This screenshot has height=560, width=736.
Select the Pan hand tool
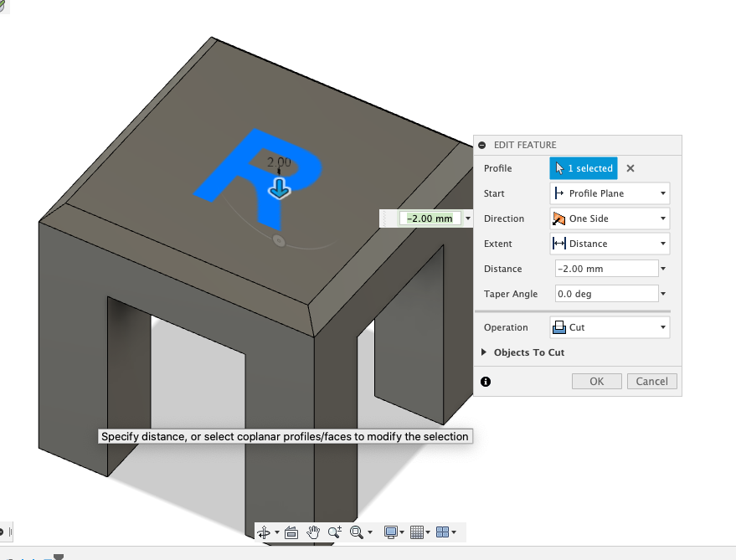(313, 532)
